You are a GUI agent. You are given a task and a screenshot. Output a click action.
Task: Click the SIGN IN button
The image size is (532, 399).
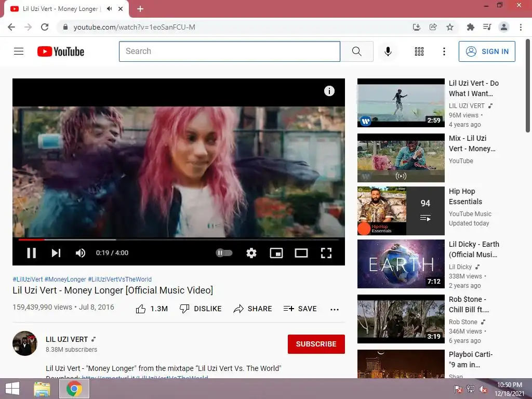(x=487, y=51)
